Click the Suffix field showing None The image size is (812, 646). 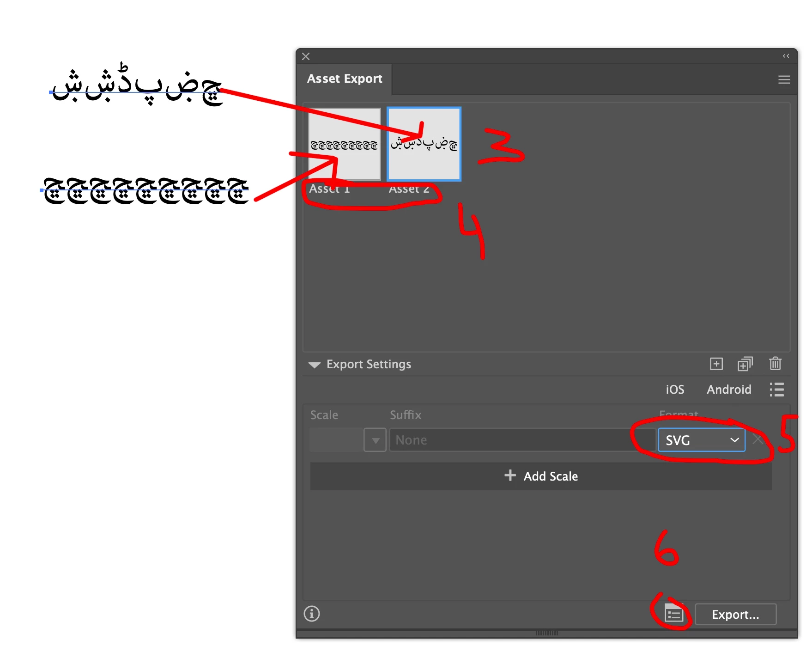click(522, 440)
